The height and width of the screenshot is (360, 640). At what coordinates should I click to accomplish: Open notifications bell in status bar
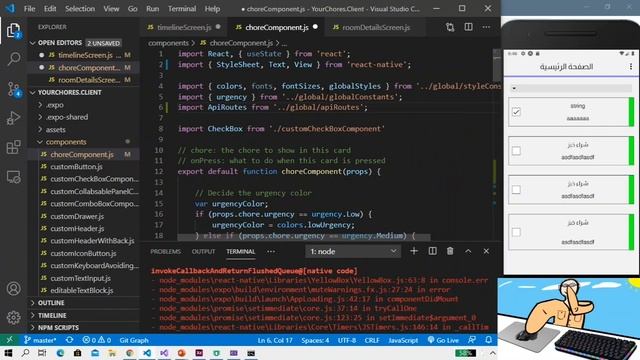pyautogui.click(x=489, y=340)
